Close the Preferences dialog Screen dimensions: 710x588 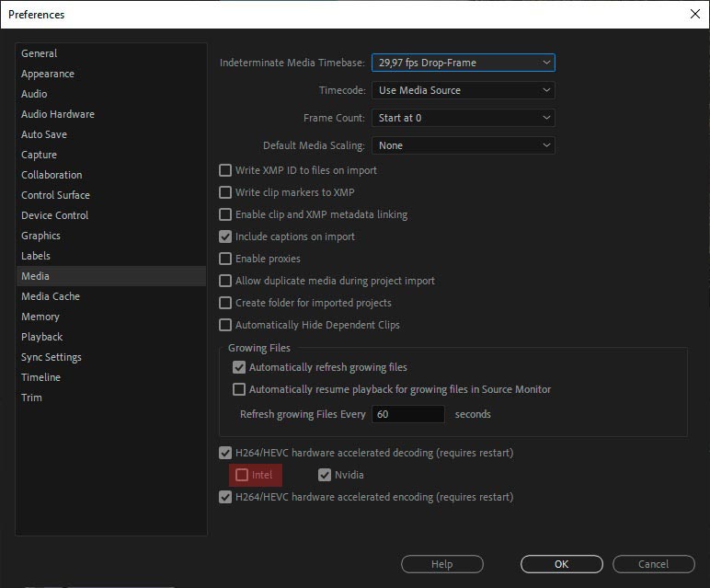pos(695,14)
